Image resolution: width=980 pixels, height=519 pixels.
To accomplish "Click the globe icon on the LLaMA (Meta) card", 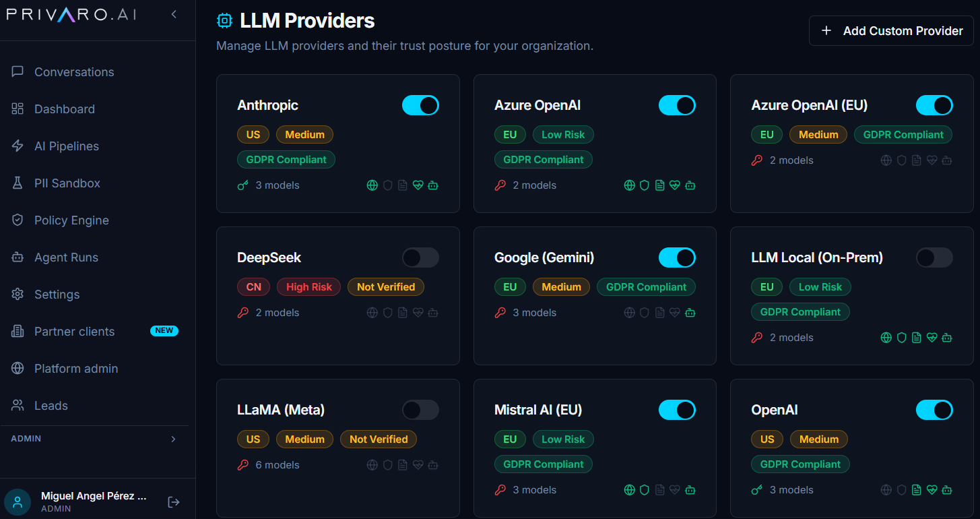I will [x=372, y=465].
